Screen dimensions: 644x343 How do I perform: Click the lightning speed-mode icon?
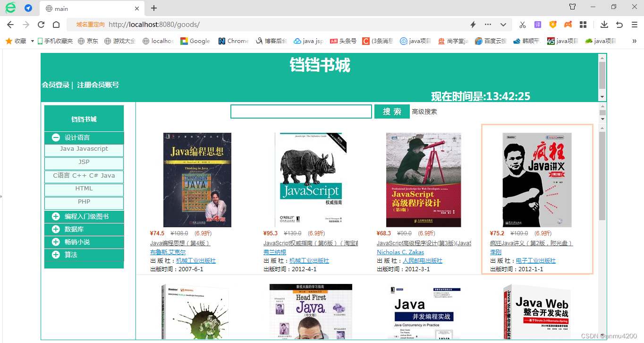click(x=473, y=25)
